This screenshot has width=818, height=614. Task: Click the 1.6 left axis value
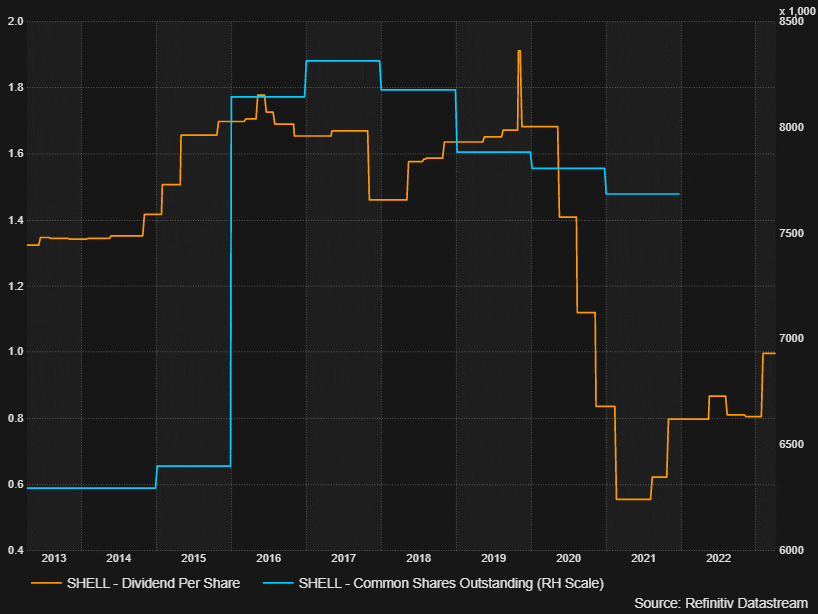[16, 153]
